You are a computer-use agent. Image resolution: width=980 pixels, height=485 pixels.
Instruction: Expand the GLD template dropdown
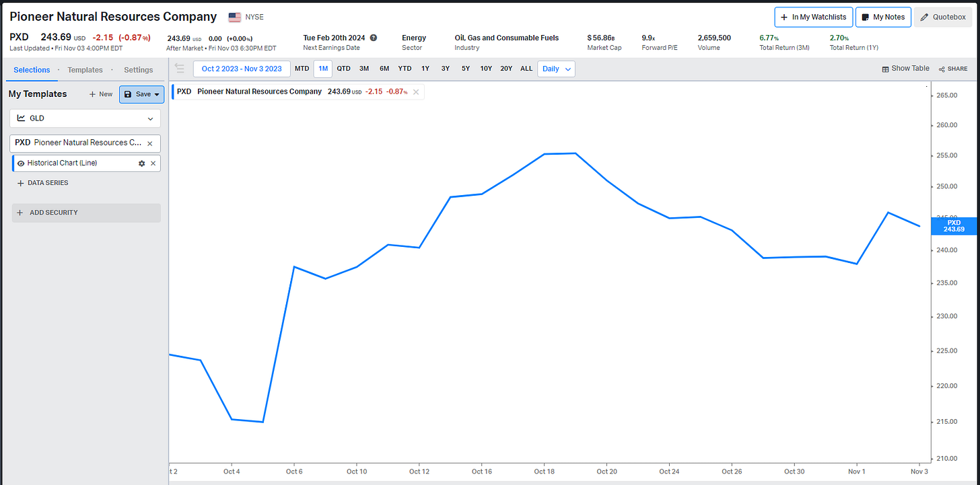point(85,118)
